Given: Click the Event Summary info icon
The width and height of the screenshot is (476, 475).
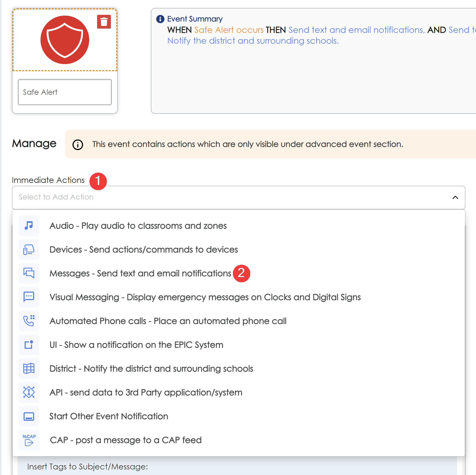Looking at the screenshot, I should (160, 19).
